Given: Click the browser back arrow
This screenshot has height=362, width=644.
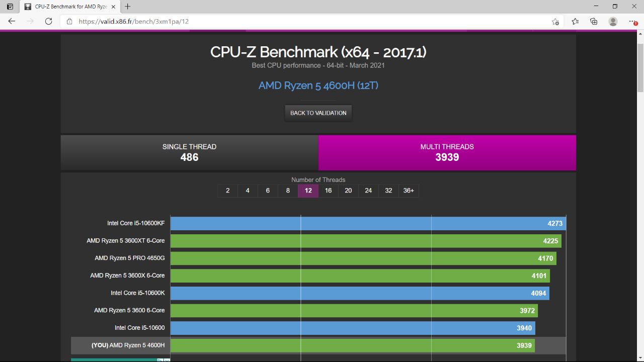Looking at the screenshot, I should (x=12, y=22).
